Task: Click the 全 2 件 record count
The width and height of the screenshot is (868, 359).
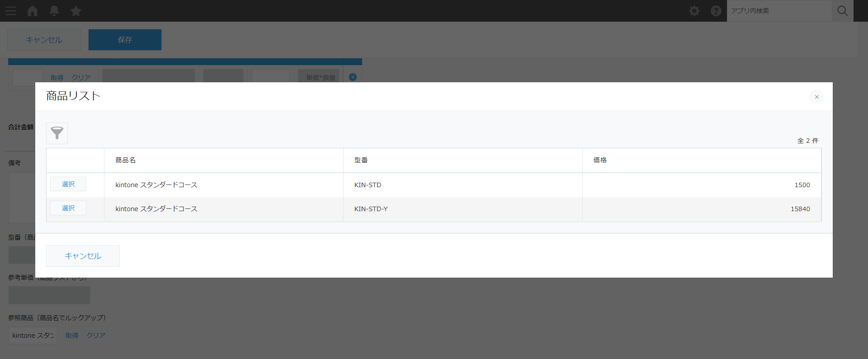Action: pyautogui.click(x=808, y=141)
